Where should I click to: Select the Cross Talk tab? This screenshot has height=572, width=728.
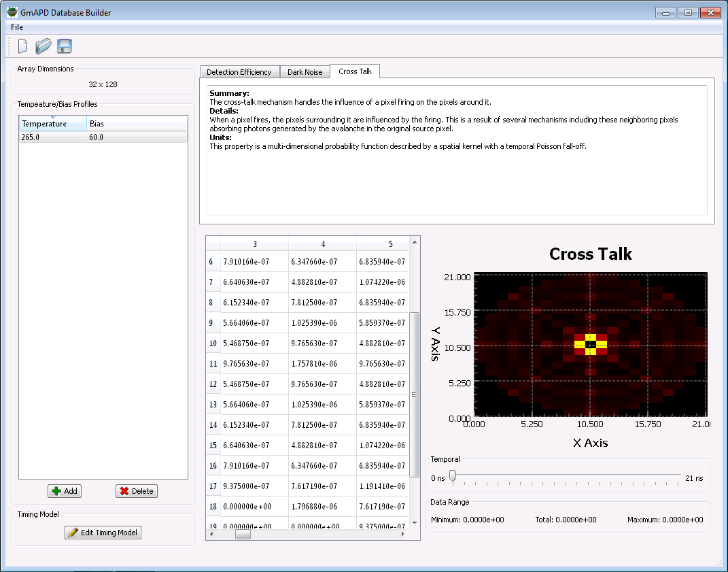354,71
